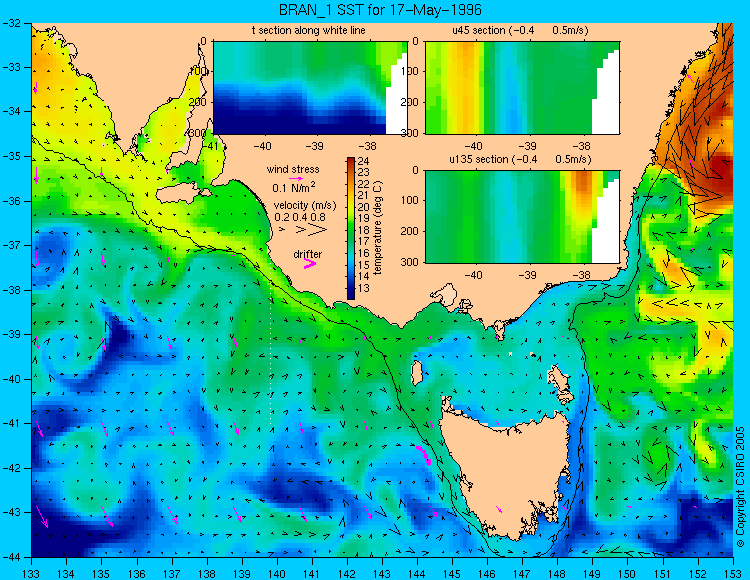The width and height of the screenshot is (750, 580).
Task: Click the "140" longitude axis label
Action: point(276,574)
